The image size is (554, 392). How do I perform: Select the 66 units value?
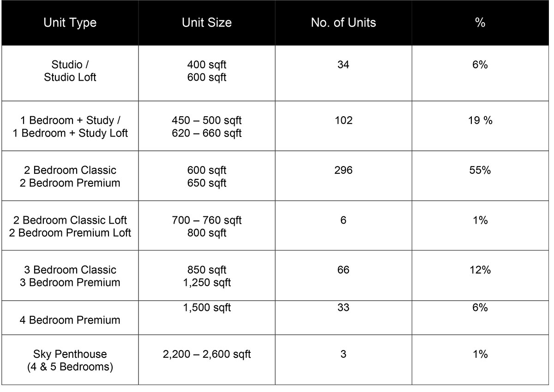[343, 275]
